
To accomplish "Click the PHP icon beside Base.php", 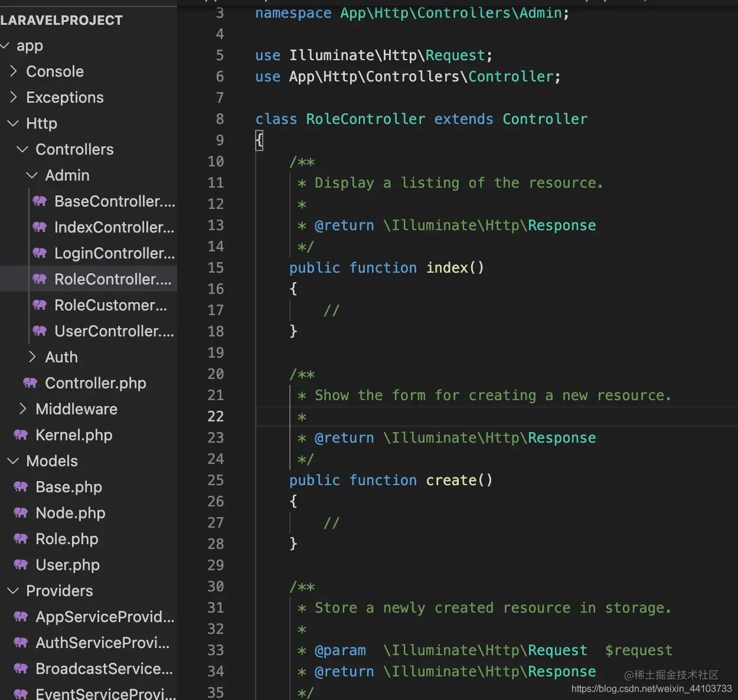I will coord(21,487).
